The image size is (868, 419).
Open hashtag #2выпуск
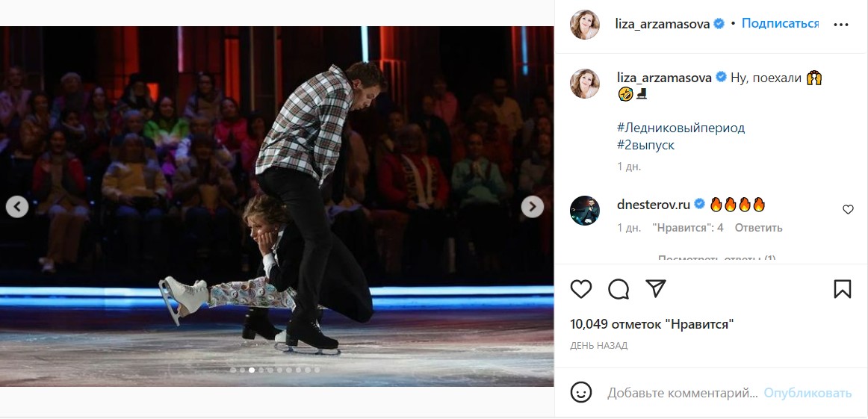tap(646, 146)
